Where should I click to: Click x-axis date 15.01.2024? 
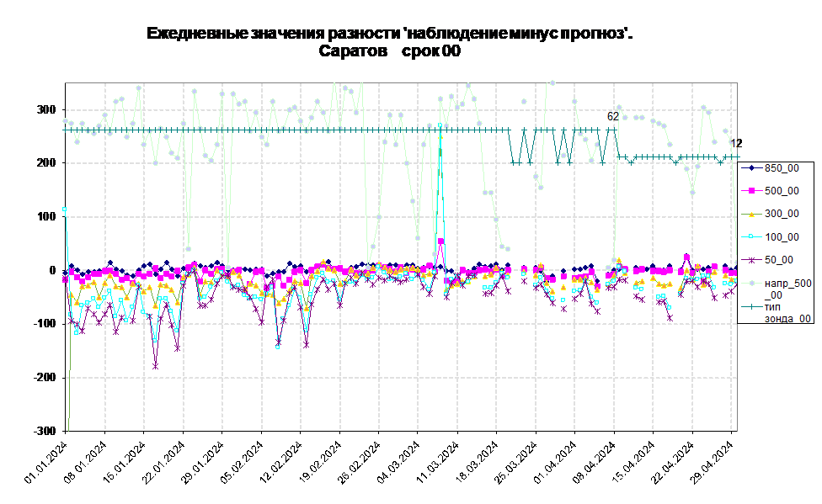tap(125, 462)
